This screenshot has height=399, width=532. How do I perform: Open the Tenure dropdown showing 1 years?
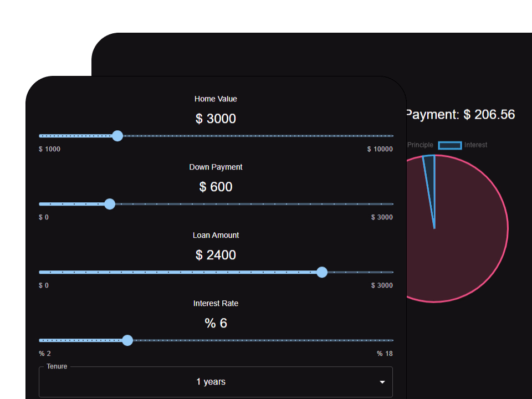(216, 382)
